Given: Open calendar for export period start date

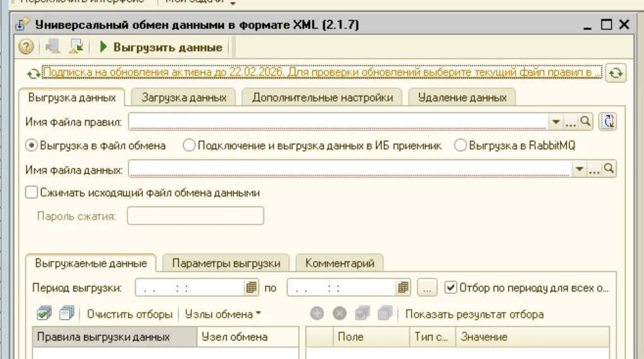Looking at the screenshot, I should pos(252,287).
